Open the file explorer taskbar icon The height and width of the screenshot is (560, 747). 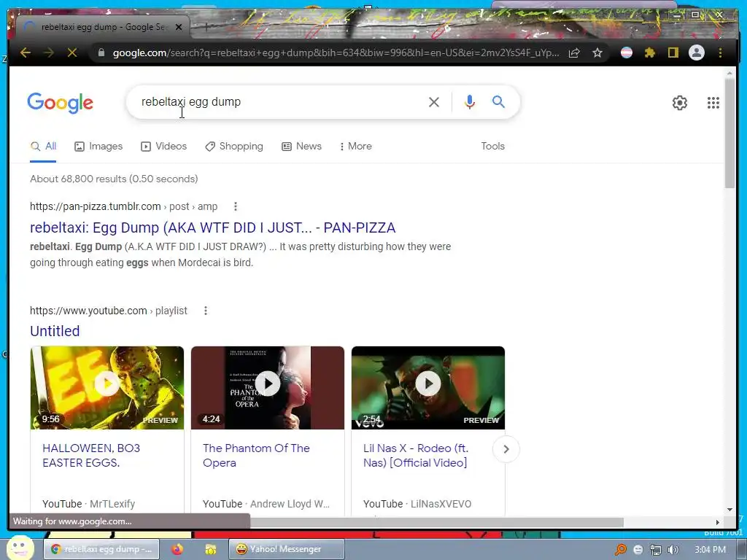[x=210, y=549]
